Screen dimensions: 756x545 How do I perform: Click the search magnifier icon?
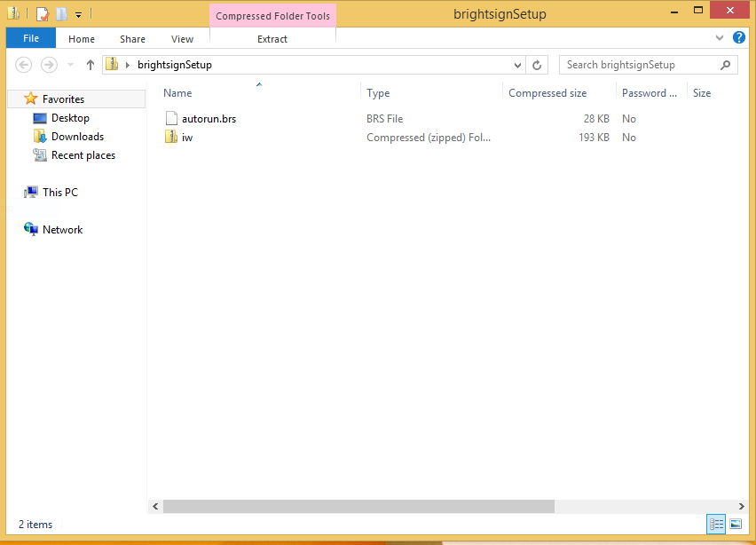click(725, 65)
